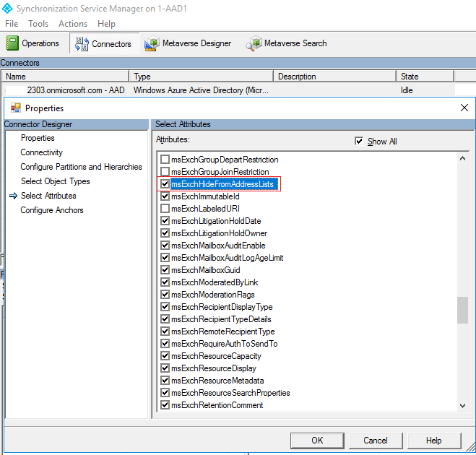Uncheck msExchLitigationHoldOwner attribute

pyautogui.click(x=165, y=233)
